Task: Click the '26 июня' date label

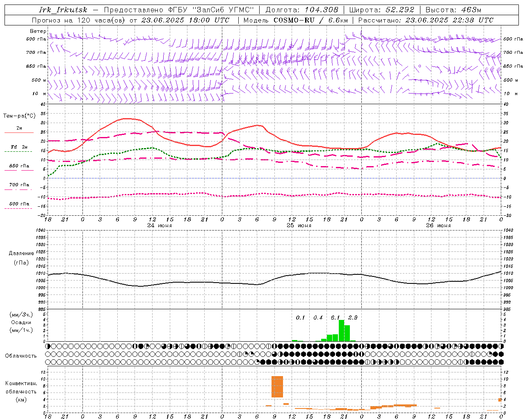Action: (x=438, y=226)
